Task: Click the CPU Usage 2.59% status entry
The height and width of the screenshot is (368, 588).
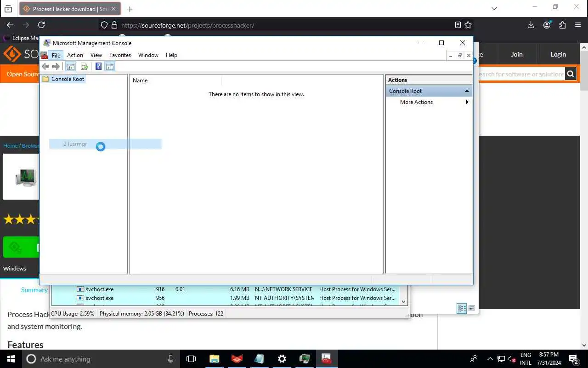Action: click(x=73, y=314)
